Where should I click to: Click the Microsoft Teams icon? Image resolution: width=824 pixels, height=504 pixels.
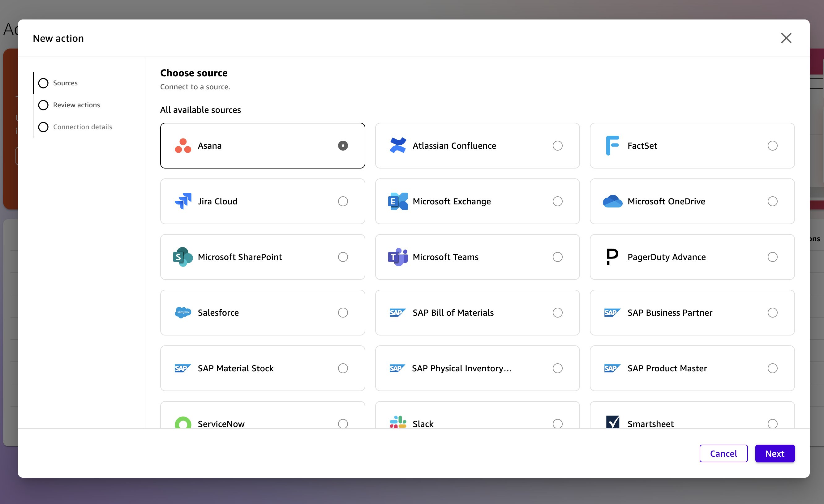pyautogui.click(x=398, y=257)
